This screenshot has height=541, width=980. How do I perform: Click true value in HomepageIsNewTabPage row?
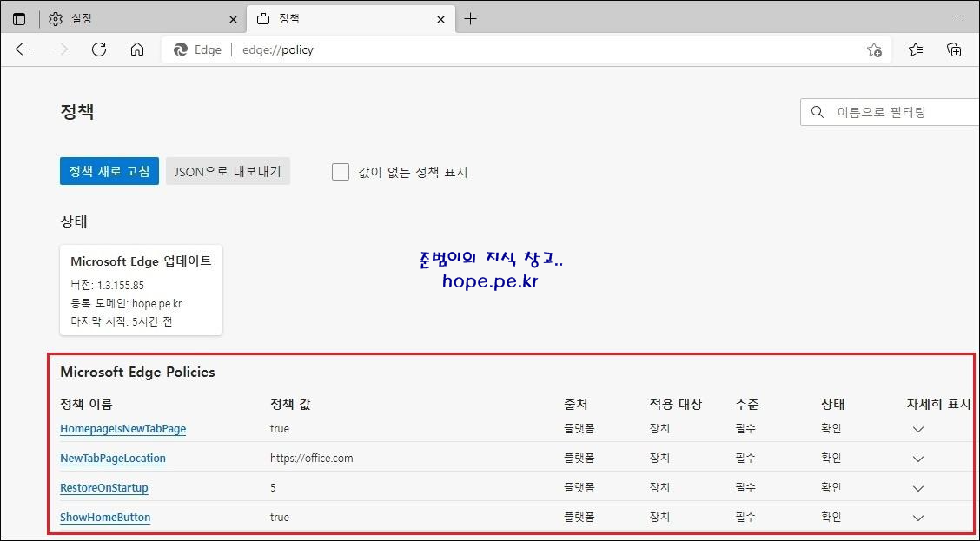pos(280,429)
